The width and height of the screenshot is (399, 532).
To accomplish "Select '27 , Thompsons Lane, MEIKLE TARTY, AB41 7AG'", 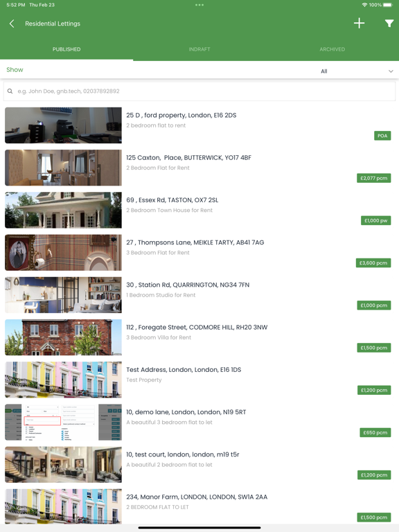I will click(x=195, y=242).
